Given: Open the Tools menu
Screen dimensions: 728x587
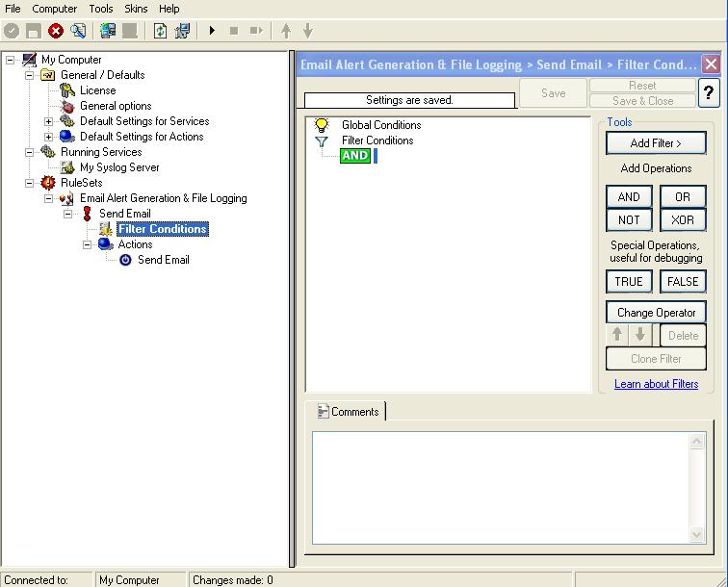Looking at the screenshot, I should (101, 9).
